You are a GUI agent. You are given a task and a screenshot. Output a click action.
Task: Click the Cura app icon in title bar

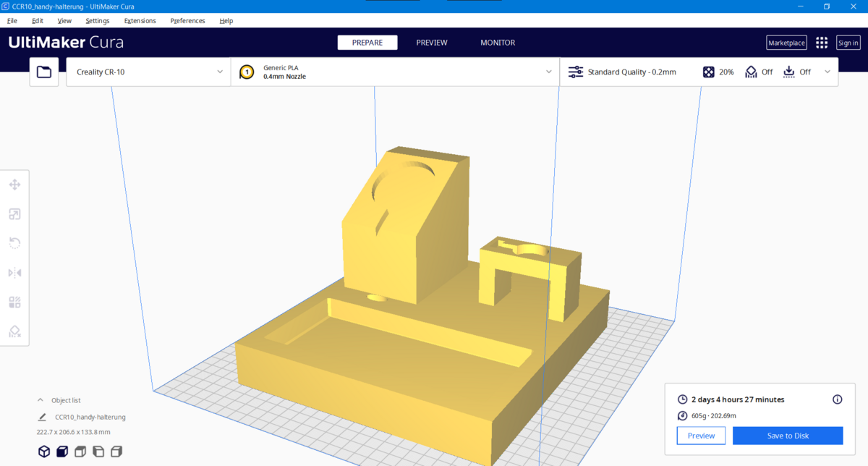point(5,6)
